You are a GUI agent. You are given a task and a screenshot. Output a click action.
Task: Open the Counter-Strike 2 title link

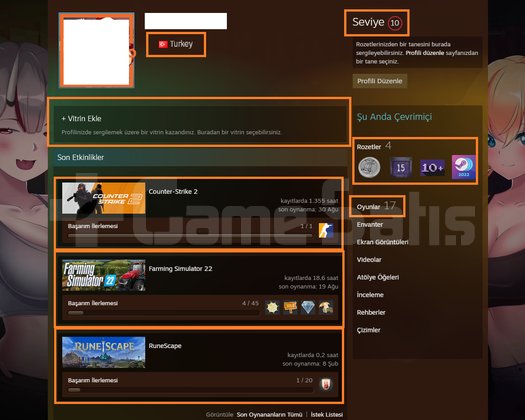[173, 192]
